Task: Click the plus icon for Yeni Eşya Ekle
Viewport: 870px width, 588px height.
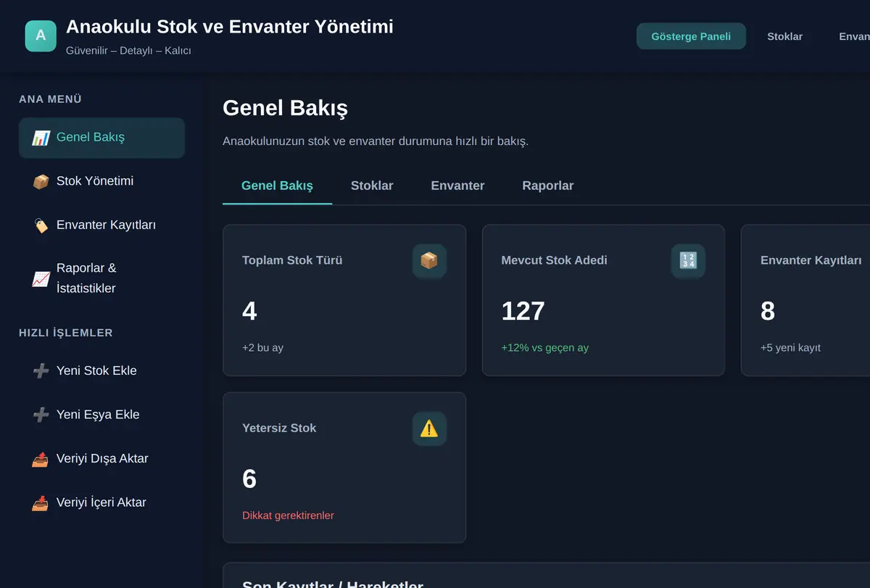Action: coord(41,415)
